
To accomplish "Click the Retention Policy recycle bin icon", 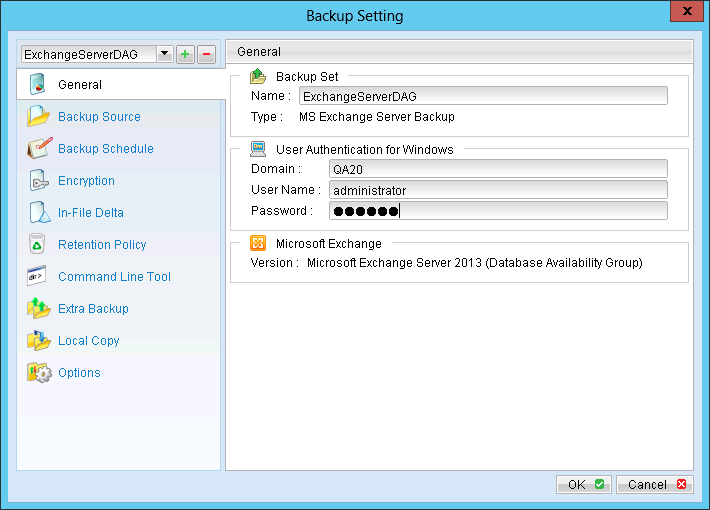I will (39, 245).
